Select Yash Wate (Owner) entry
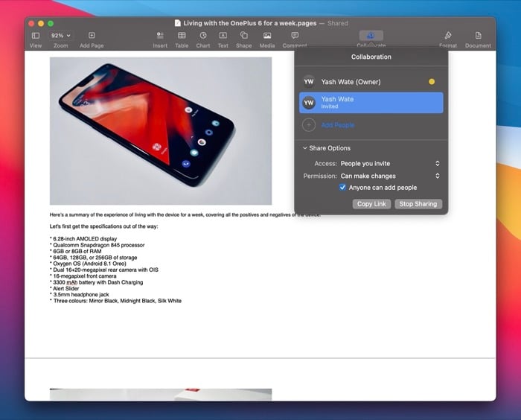The height and width of the screenshot is (420, 521). 371,82
